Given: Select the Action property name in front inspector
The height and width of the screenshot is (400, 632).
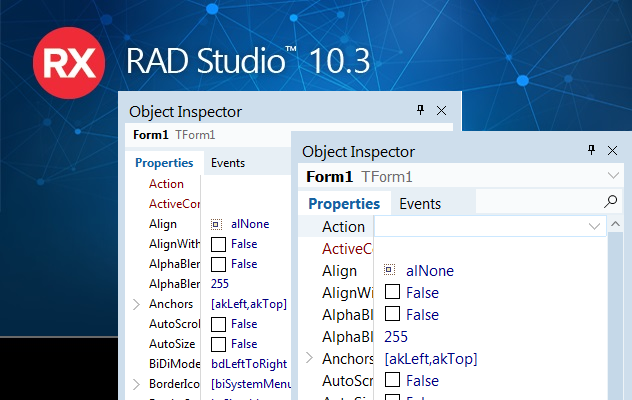Looking at the screenshot, I should click(343, 227).
